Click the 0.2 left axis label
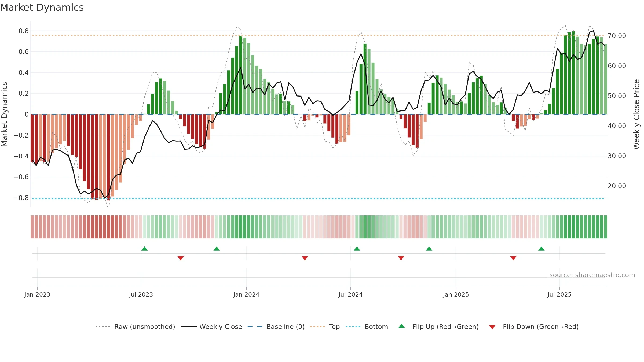The width and height of the screenshot is (644, 362). click(24, 94)
